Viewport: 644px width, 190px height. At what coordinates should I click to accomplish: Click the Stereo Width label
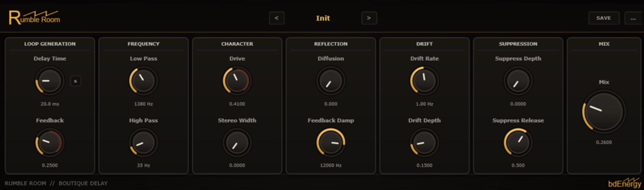[237, 121]
